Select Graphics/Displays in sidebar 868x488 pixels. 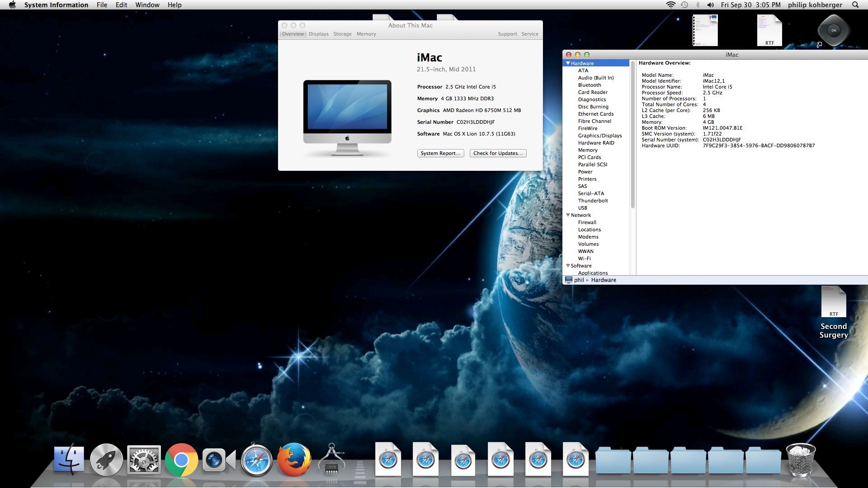[599, 136]
